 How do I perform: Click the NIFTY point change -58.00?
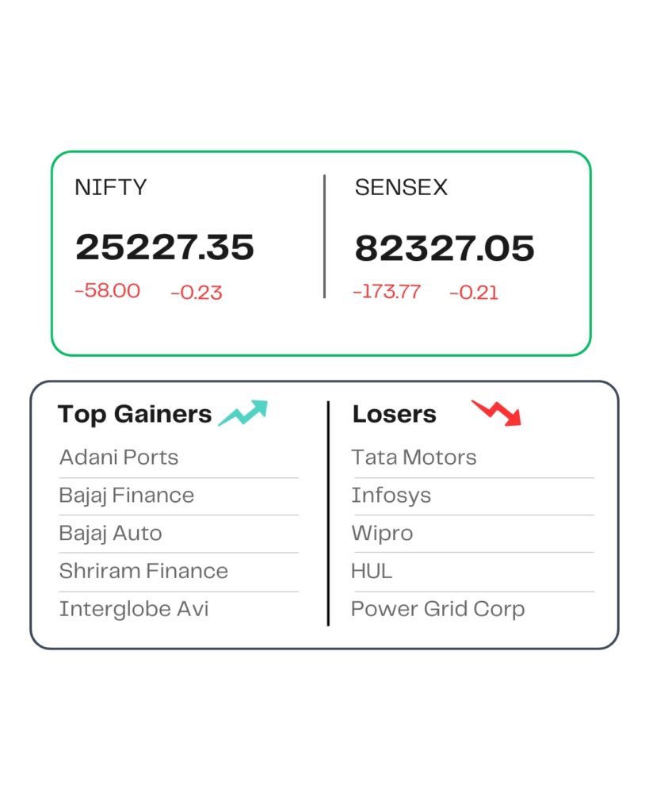107,291
